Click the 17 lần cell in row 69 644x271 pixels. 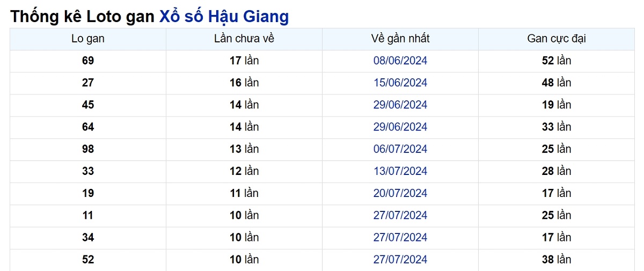[244, 61]
